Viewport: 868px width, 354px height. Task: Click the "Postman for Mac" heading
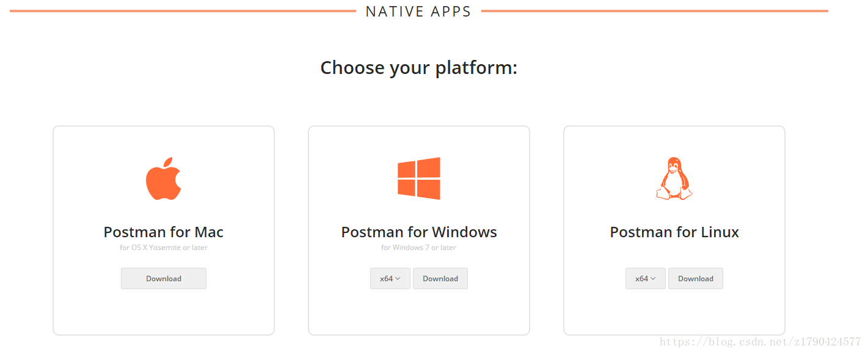(x=164, y=232)
